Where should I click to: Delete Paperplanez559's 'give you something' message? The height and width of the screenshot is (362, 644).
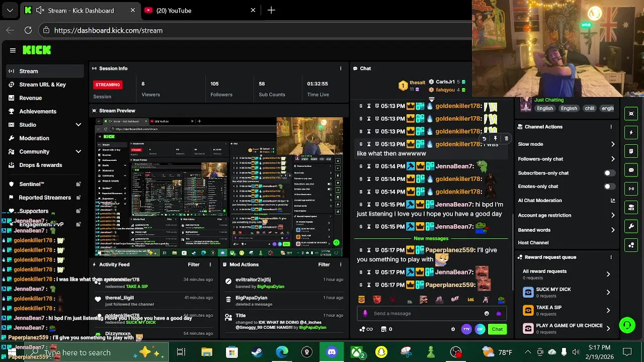pos(360,250)
